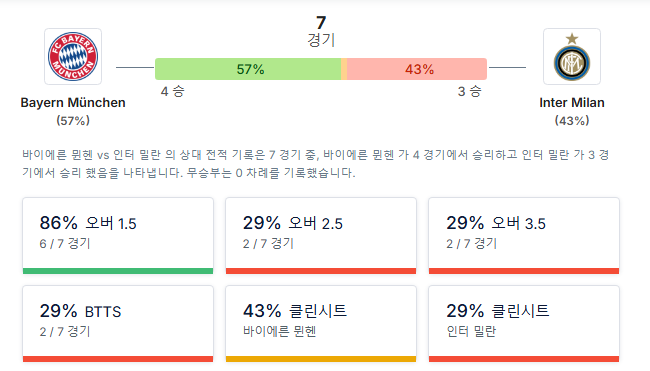Click the 7 경기 total matches heading

click(x=321, y=32)
